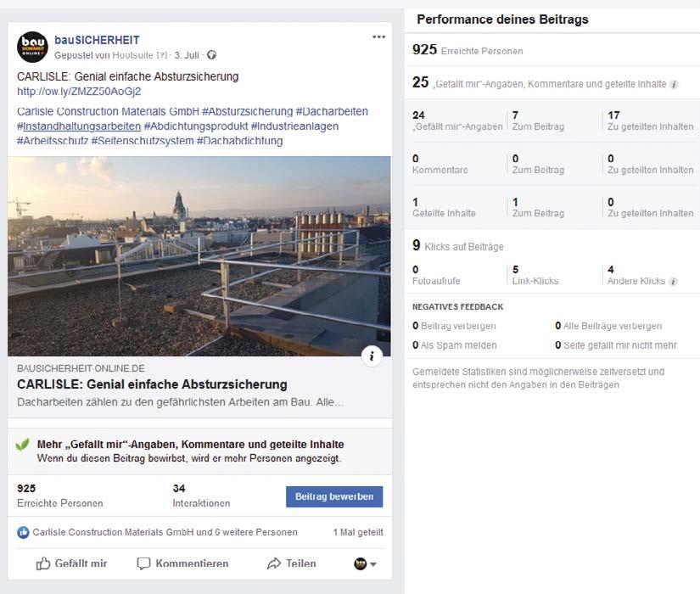700x594 pixels.
Task: Click the globe public visibility icon
Action: [x=211, y=55]
